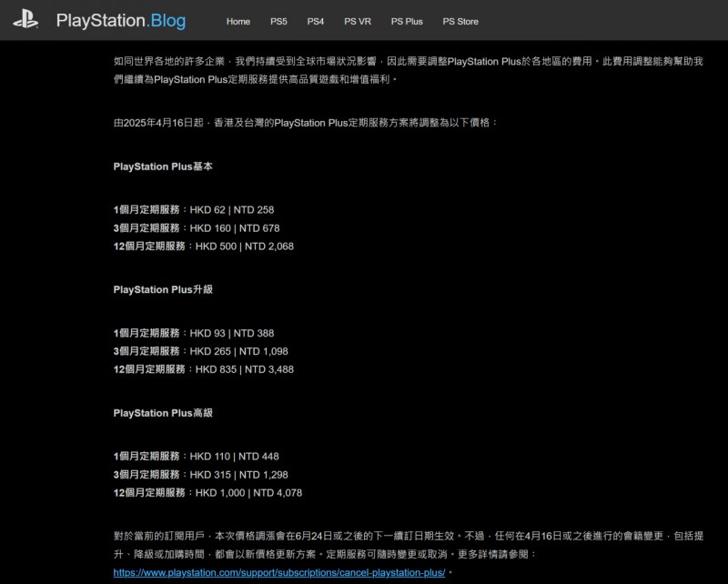Go to the Home nav item
The height and width of the screenshot is (584, 728).
[x=238, y=21]
